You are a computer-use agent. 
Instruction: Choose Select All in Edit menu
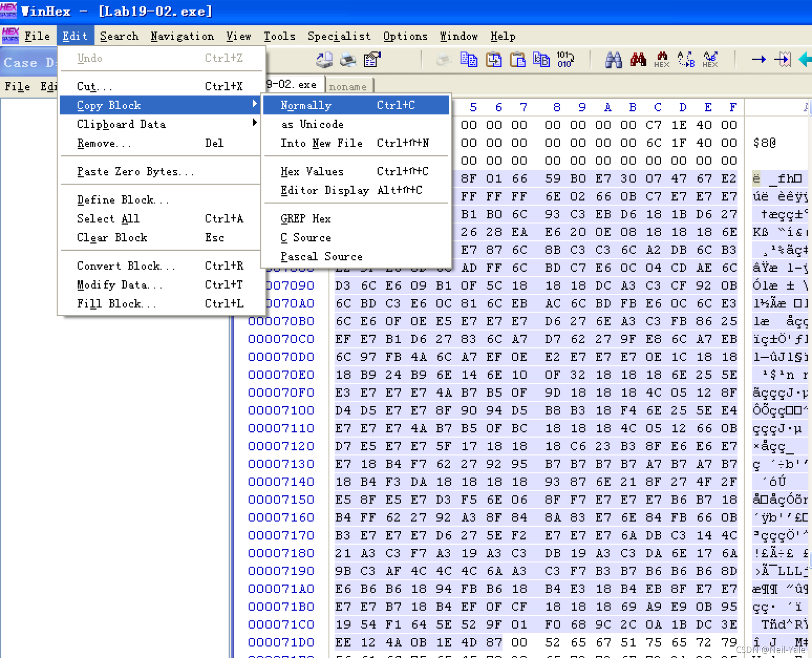(161, 219)
